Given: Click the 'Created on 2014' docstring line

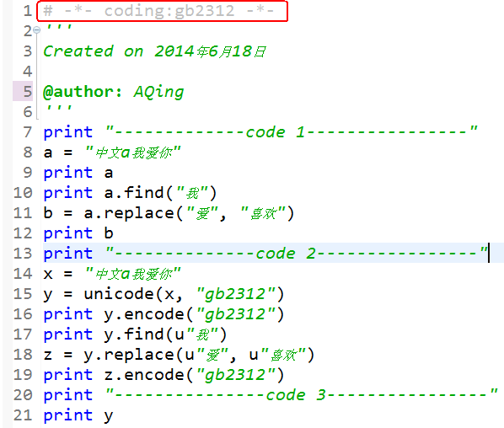Looking at the screenshot, I should (x=155, y=51).
